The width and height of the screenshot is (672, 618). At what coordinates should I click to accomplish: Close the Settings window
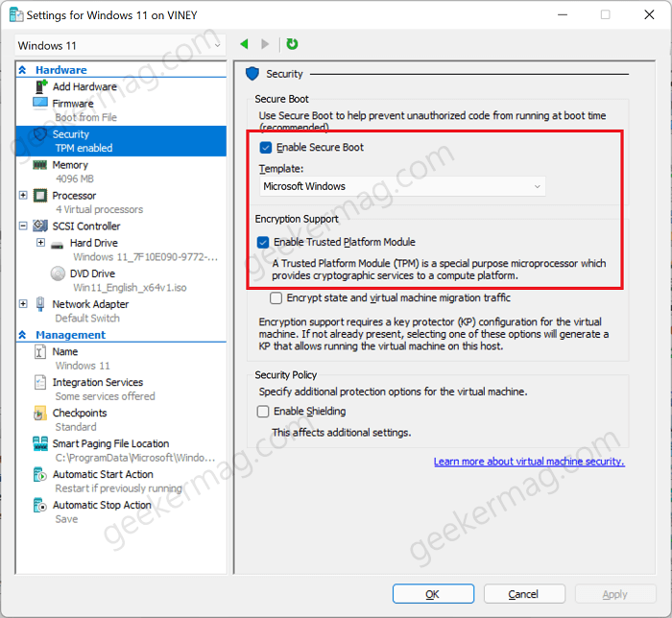649,14
